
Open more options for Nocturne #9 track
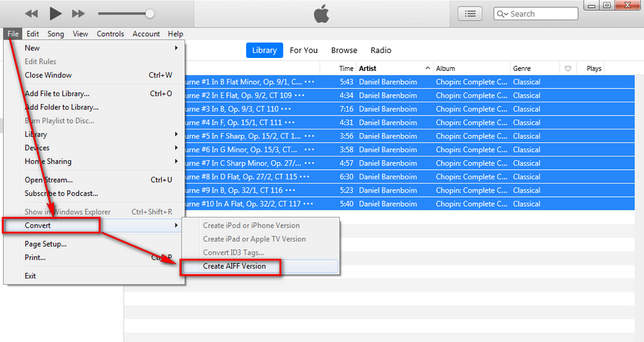pos(291,190)
